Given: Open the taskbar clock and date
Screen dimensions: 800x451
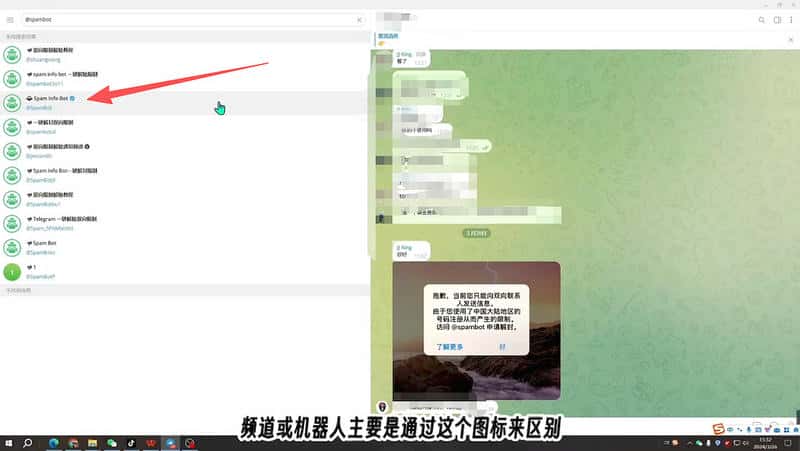Looking at the screenshot, I should pos(765,443).
